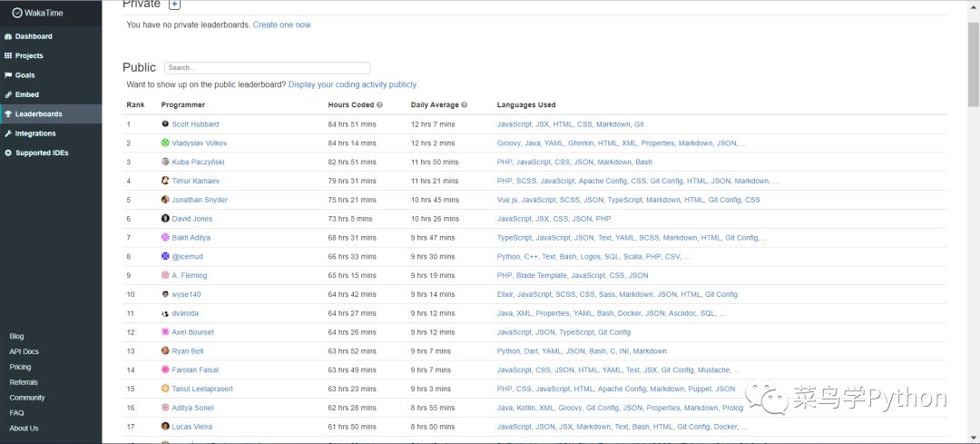Click the Goals flag icon
Viewport: 980px width, 444px height.
[x=8, y=75]
